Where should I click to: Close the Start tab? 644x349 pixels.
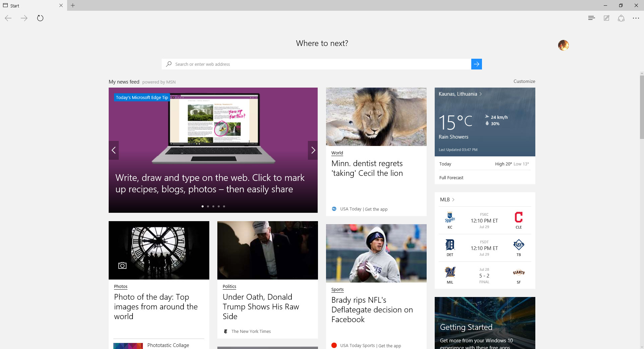61,5
